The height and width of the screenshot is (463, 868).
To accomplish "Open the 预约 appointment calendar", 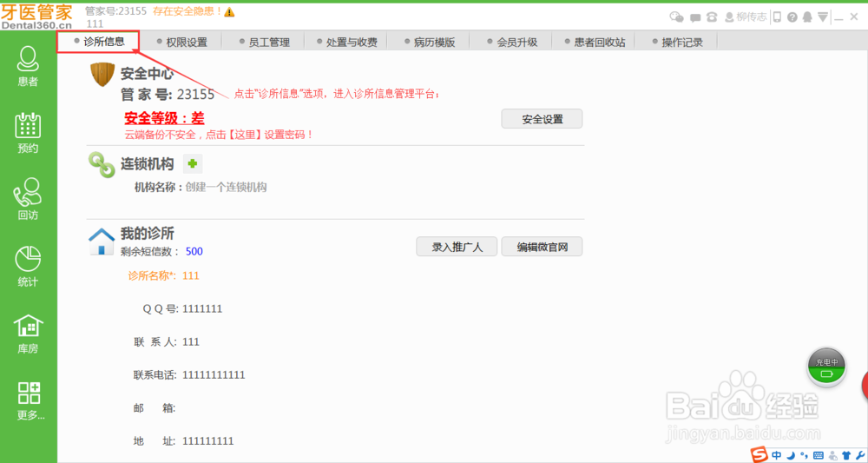I will tap(28, 133).
